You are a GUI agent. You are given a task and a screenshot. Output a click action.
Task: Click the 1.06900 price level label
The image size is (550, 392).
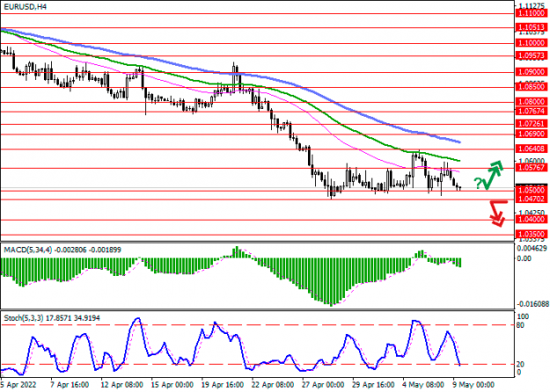coord(531,134)
